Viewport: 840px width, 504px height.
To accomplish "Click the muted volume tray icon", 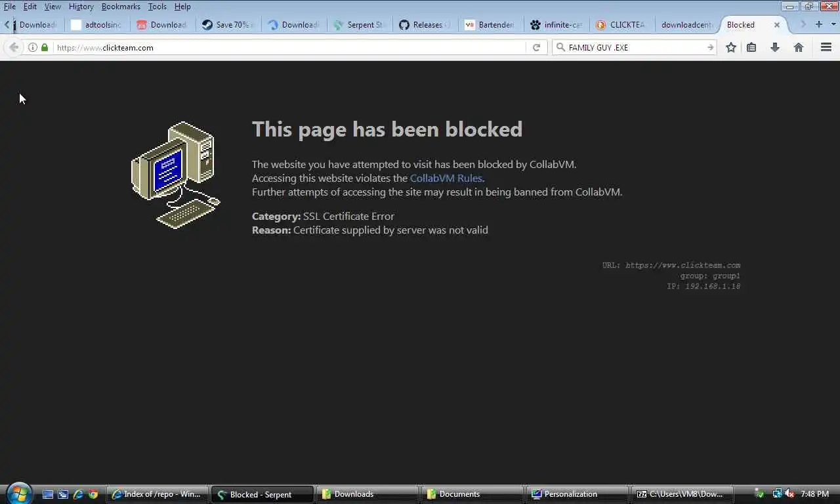I will tap(789, 494).
